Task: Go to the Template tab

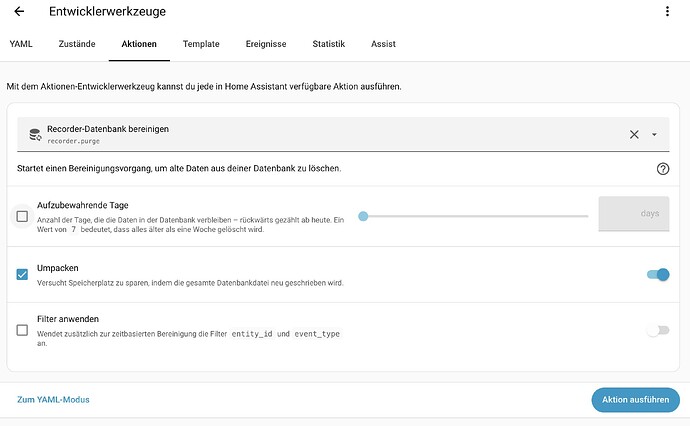Action: point(201,44)
